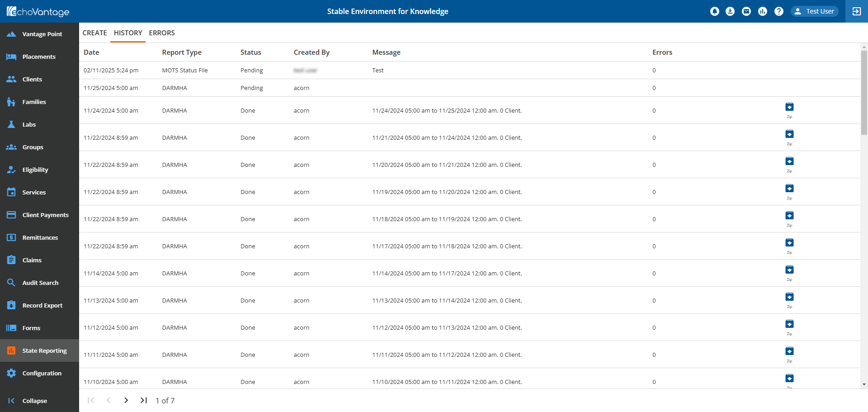The image size is (868, 412).
Task: Jump to the last page of results
Action: (x=144, y=400)
